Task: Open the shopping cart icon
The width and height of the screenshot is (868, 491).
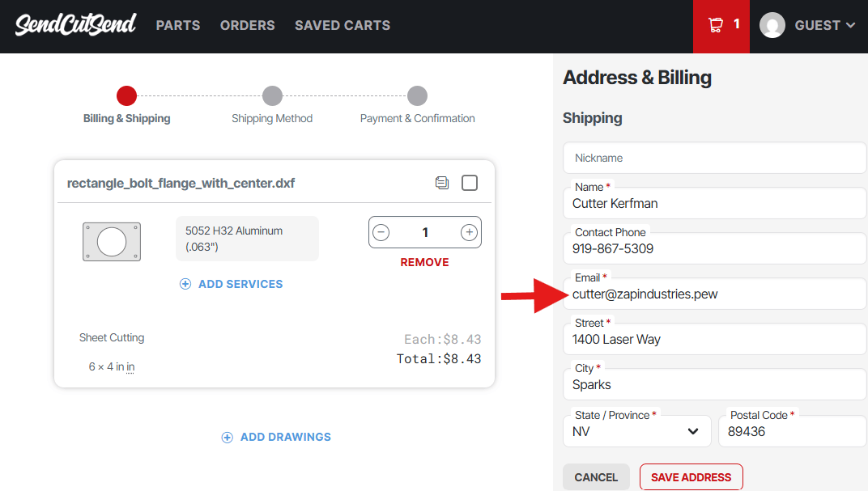Action: pyautogui.click(x=716, y=25)
